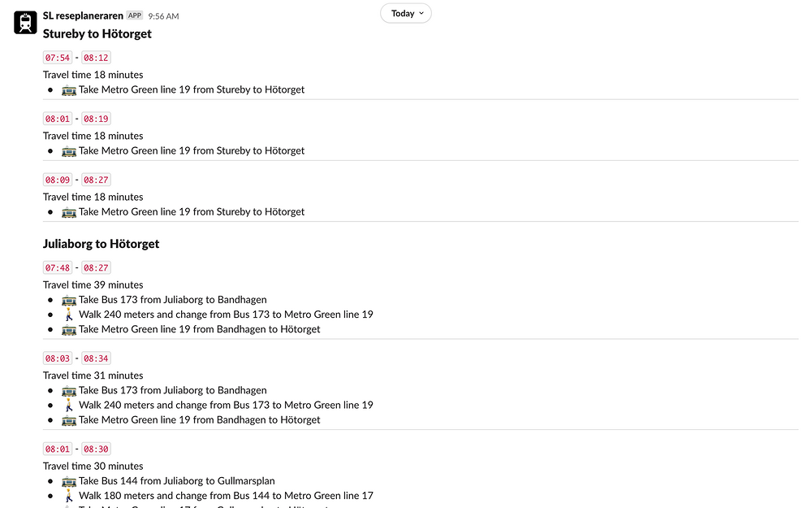
Task: Click the SL reseplaneraren train avatar icon
Action: pyautogui.click(x=25, y=22)
